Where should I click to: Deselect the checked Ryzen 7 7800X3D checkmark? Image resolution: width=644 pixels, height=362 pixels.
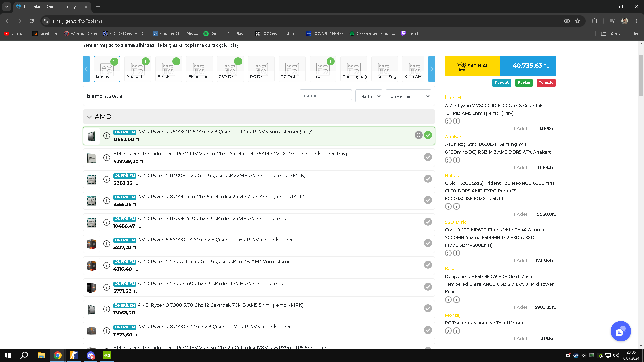428,135
